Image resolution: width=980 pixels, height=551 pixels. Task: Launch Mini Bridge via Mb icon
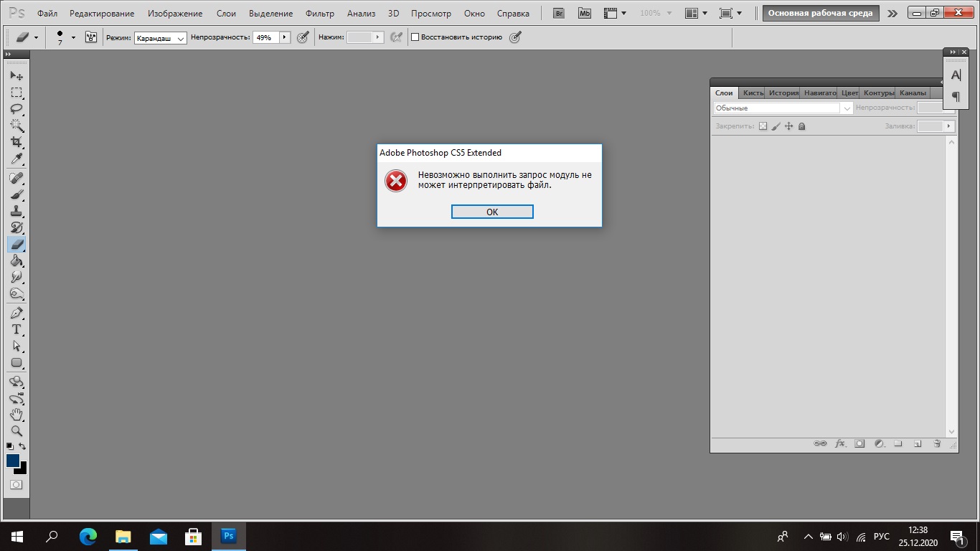pos(585,13)
